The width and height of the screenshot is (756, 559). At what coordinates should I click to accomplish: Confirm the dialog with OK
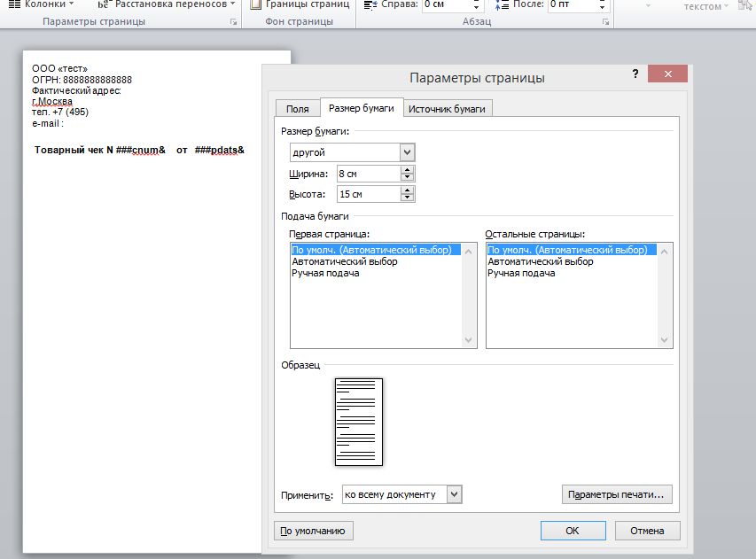pyautogui.click(x=572, y=531)
